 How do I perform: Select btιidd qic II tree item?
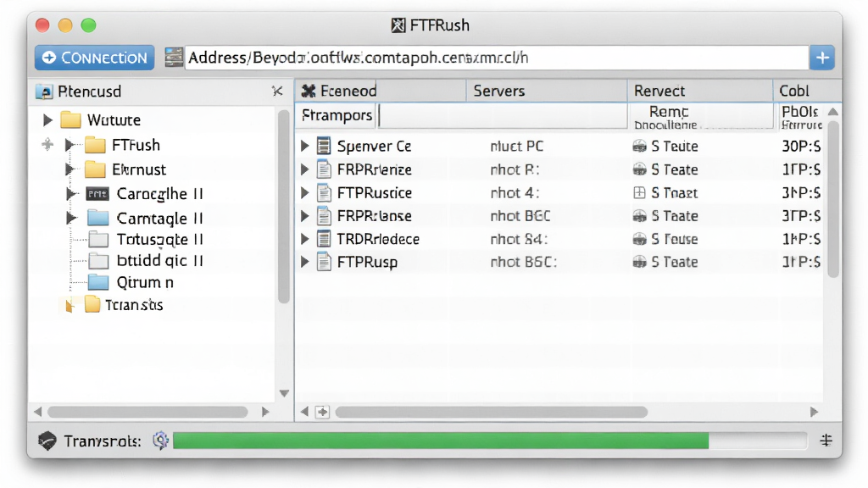(160, 261)
